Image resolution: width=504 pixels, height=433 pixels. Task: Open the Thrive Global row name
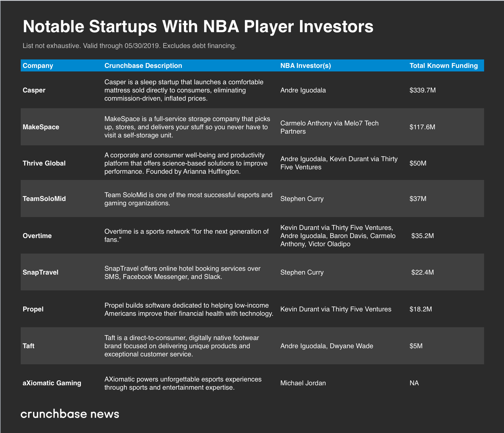pyautogui.click(x=44, y=163)
